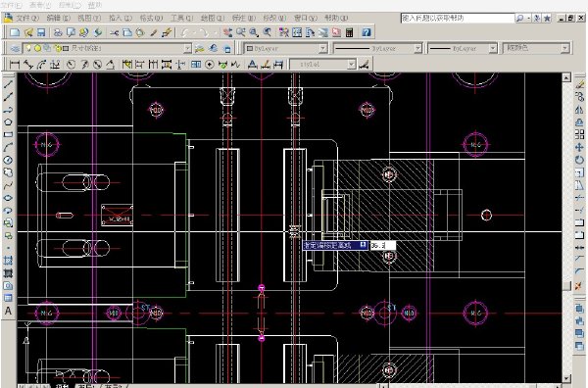Screen dimensions: 588x388
Task: Click the Move modify tool
Action: tap(579, 147)
